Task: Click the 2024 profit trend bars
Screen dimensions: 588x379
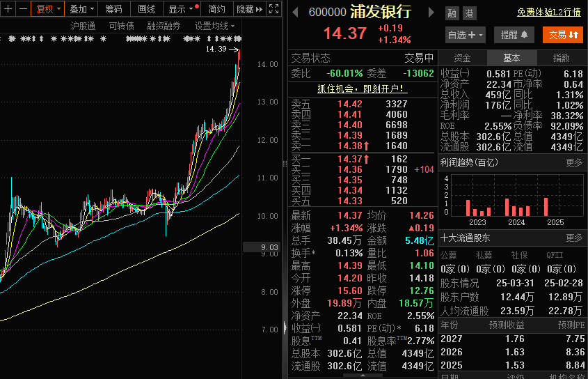Action: (x=517, y=208)
